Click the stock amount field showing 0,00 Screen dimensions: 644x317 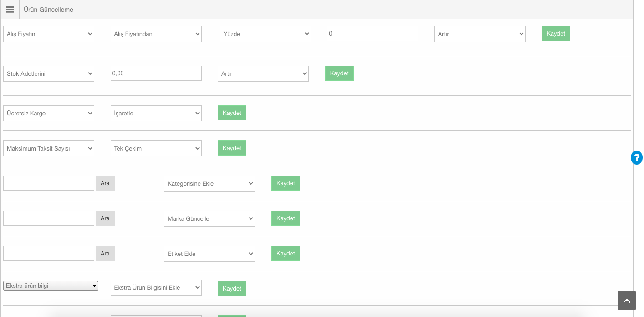[x=156, y=73]
